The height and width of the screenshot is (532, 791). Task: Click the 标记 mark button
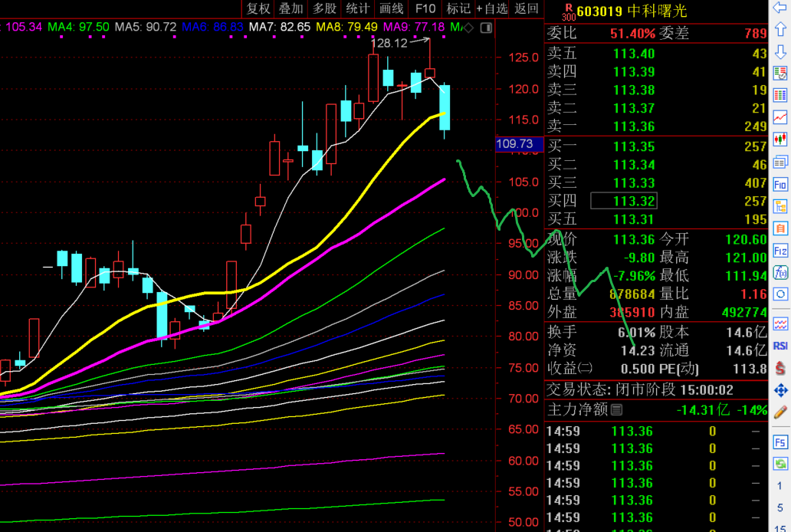(458, 8)
